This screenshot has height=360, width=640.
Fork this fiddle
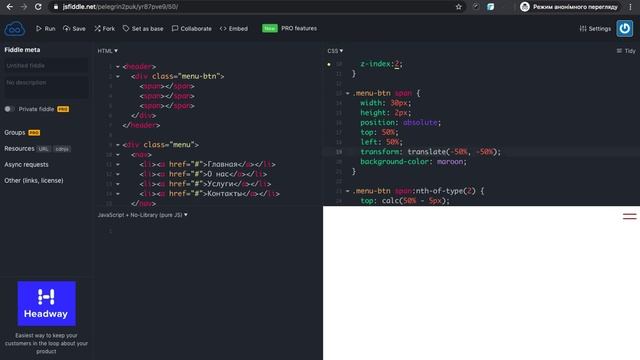(104, 29)
